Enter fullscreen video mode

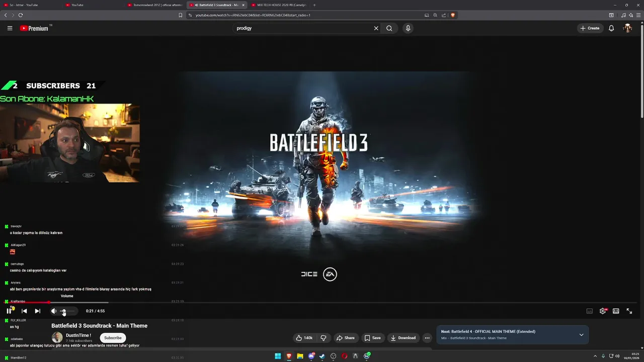click(629, 311)
